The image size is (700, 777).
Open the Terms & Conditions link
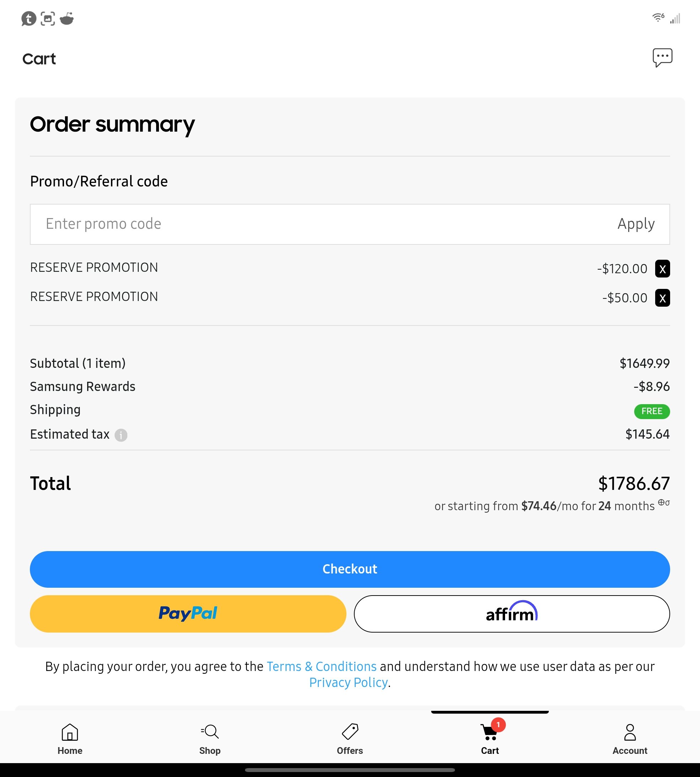tap(322, 666)
